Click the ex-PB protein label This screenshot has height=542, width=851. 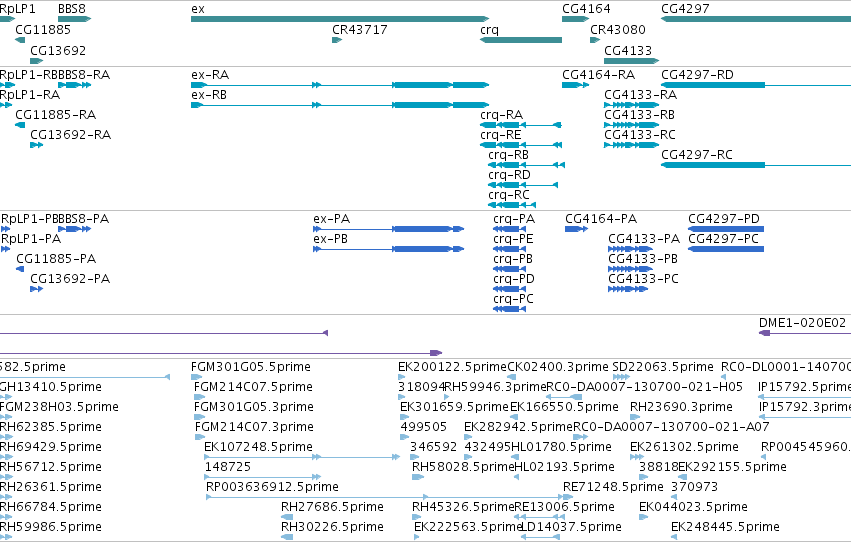[330, 239]
